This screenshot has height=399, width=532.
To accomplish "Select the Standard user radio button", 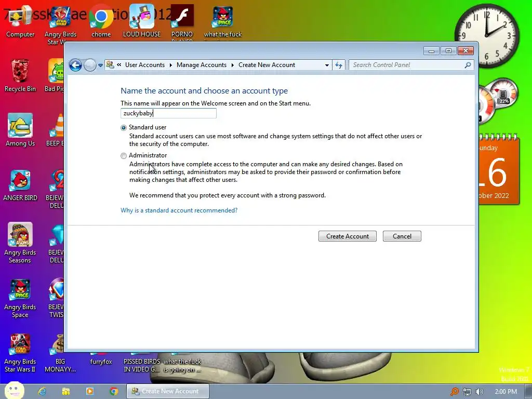I will pos(124,128).
